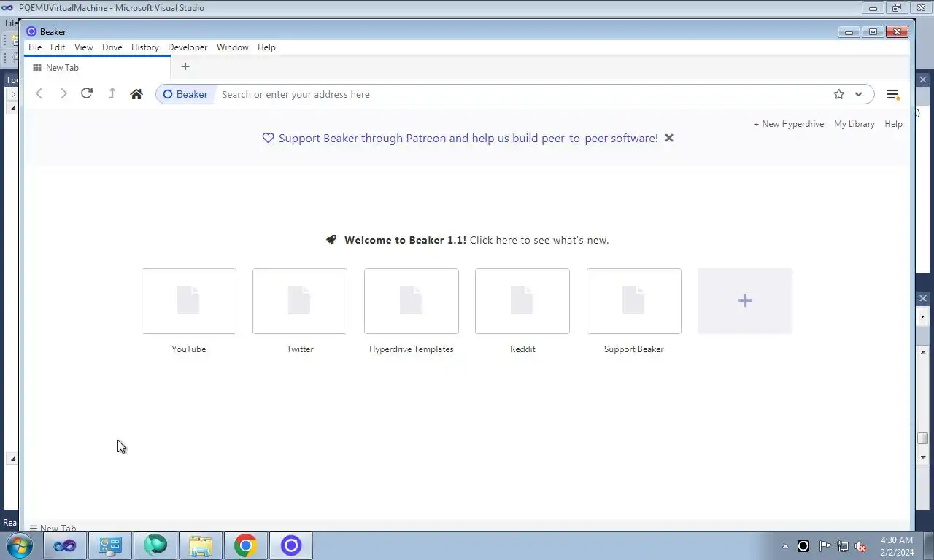
Task: Open the Drive menu
Action: [x=112, y=47]
